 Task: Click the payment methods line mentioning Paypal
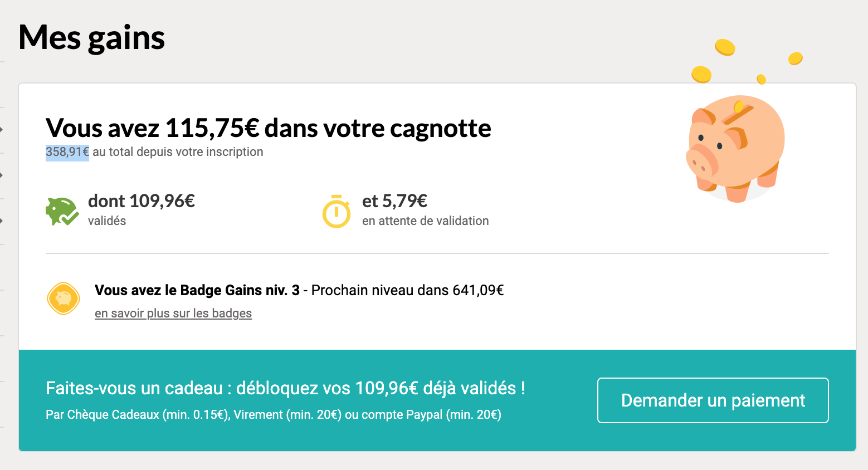pyautogui.click(x=273, y=415)
